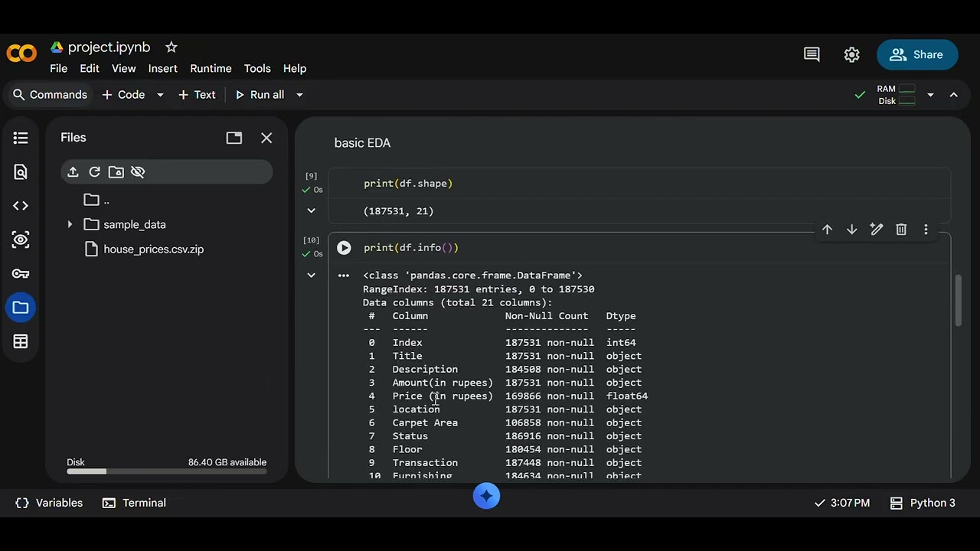Viewport: 980px width, 551px height.
Task: Open the Runtime menu
Action: pos(211,68)
